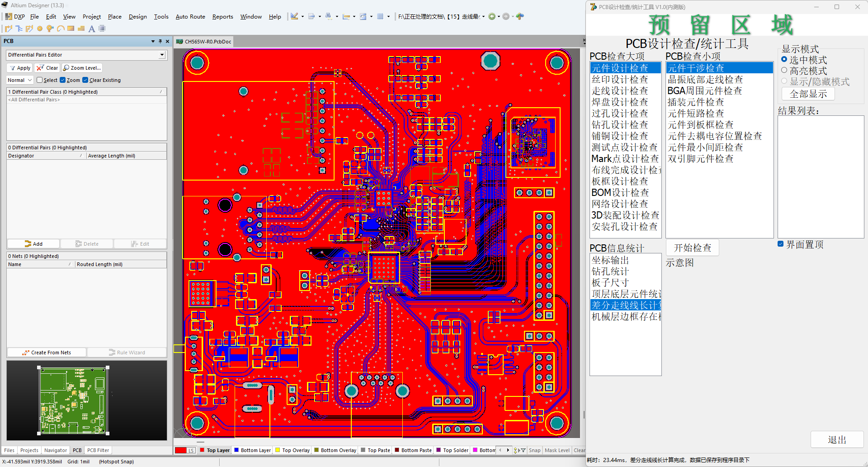This screenshot has height=467, width=868.
Task: Click the Place Arc toolbar icon
Action: [x=61, y=29]
